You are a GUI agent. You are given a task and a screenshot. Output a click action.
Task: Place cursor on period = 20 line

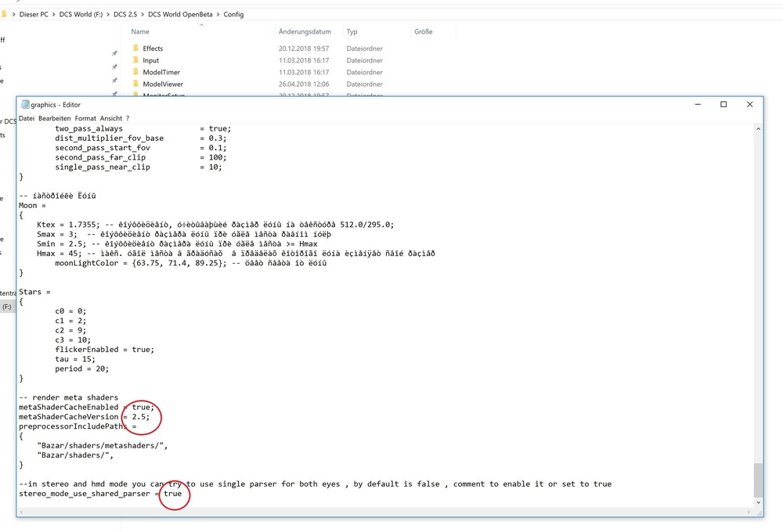pyautogui.click(x=82, y=368)
